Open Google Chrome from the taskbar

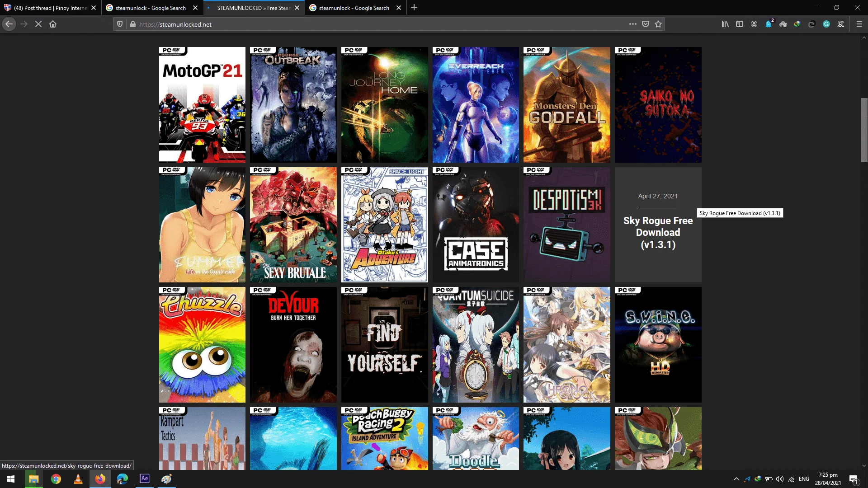(56, 479)
